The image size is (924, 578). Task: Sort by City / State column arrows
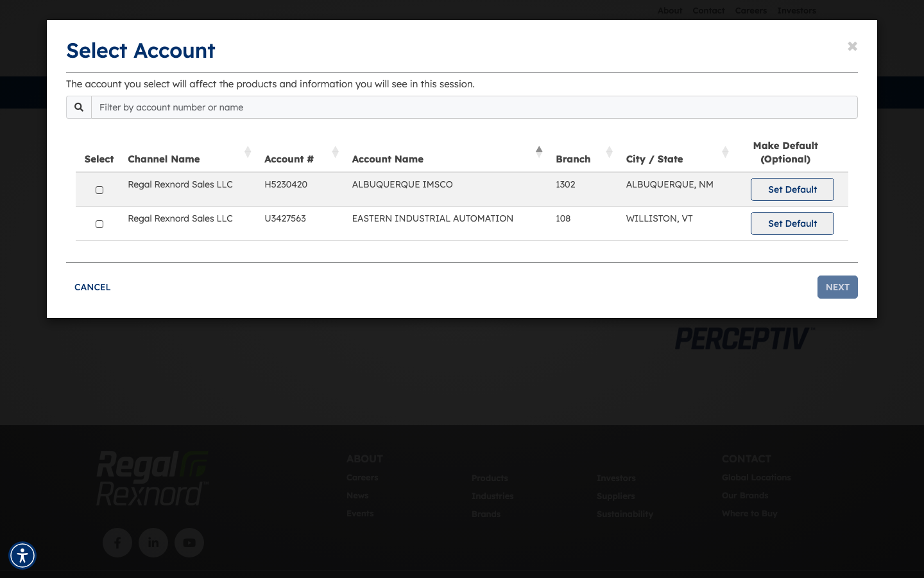click(x=725, y=152)
